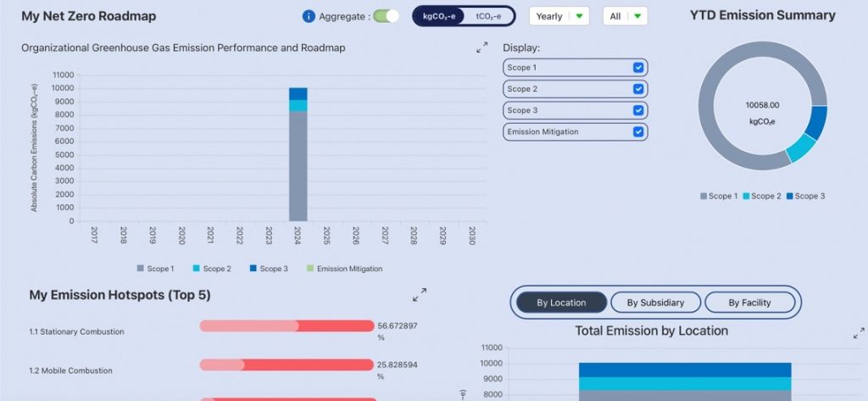Click the Stationary Combustion progress bar

tap(287, 326)
